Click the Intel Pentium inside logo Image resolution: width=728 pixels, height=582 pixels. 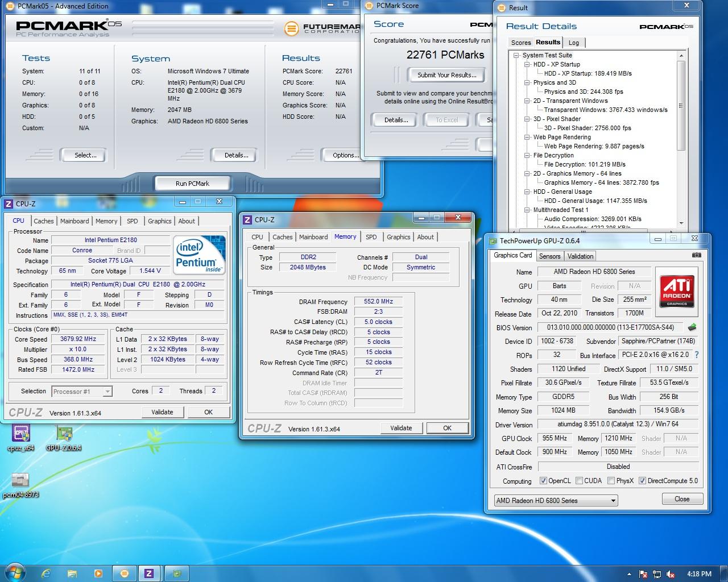(199, 255)
